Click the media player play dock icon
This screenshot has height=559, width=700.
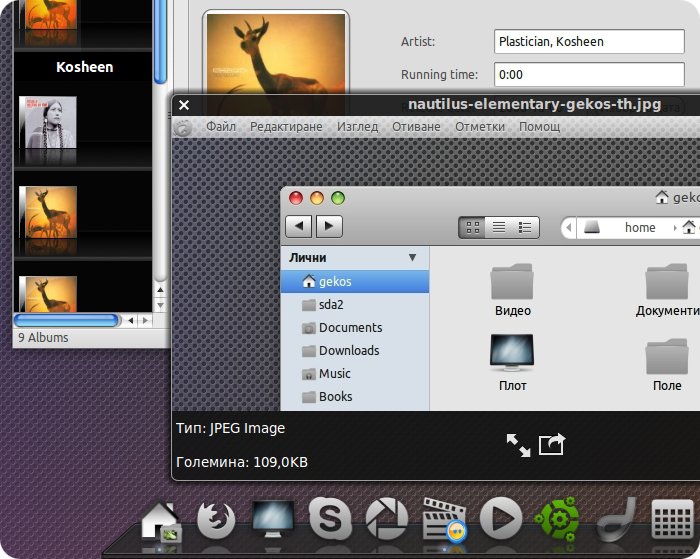pos(500,520)
